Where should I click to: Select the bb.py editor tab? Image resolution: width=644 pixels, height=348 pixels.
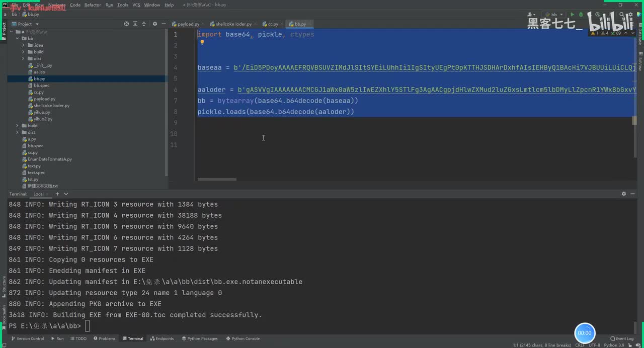point(299,24)
